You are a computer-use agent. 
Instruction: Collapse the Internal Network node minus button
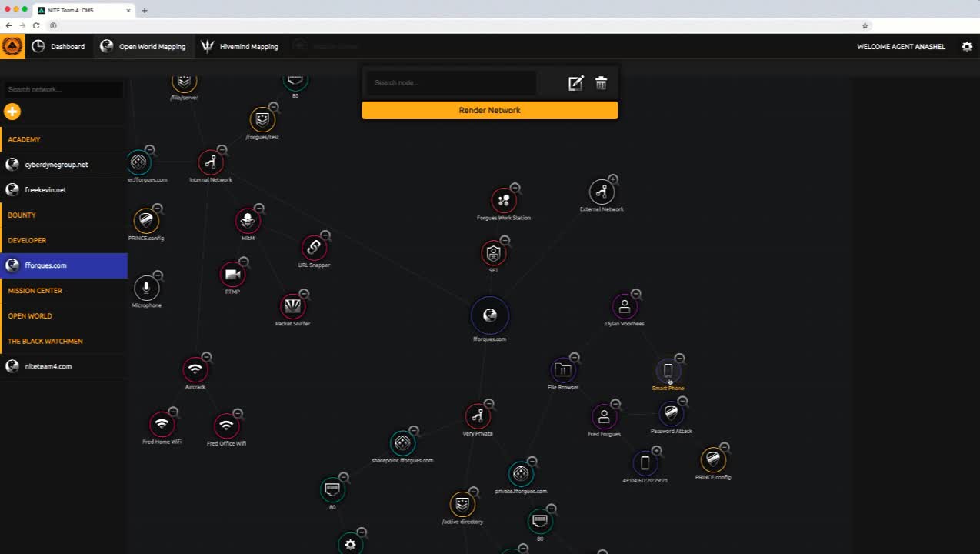222,150
